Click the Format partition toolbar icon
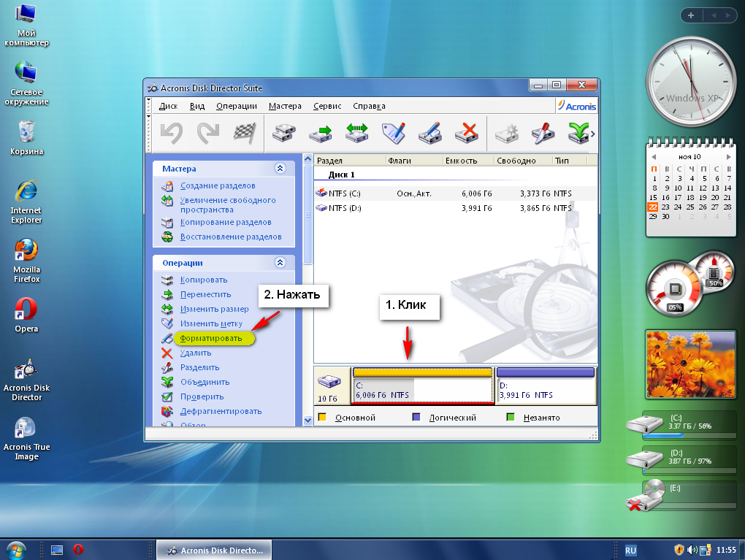 pos(430,133)
